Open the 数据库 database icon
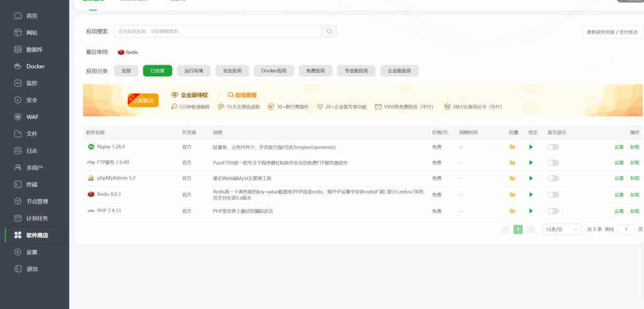Viewport: 644px width, 309px height. pos(18,50)
